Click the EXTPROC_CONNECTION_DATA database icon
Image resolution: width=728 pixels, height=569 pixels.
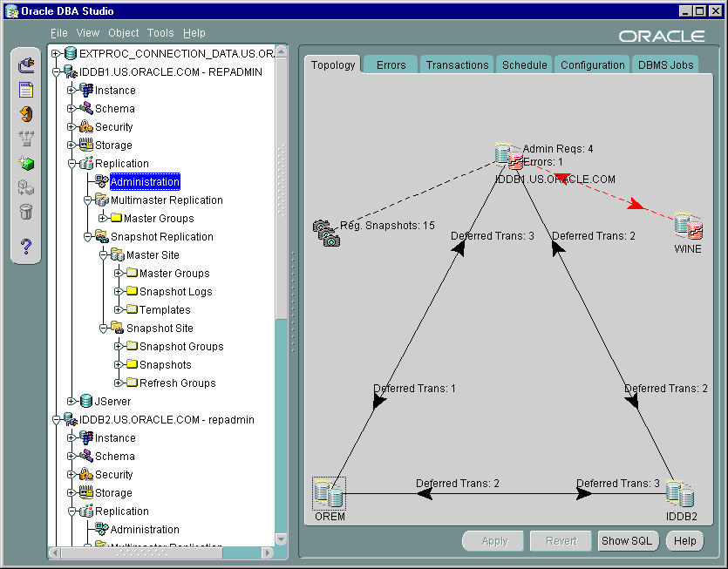point(71,53)
